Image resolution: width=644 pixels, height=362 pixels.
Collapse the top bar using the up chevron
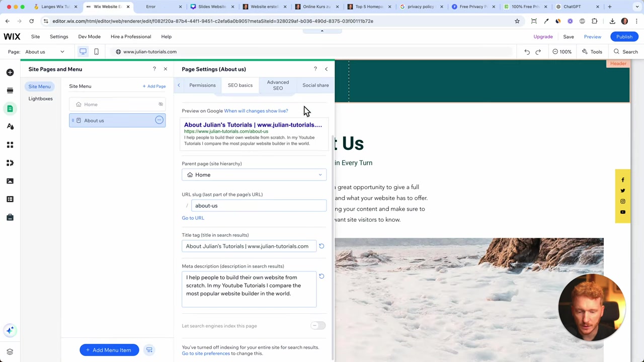click(322, 31)
